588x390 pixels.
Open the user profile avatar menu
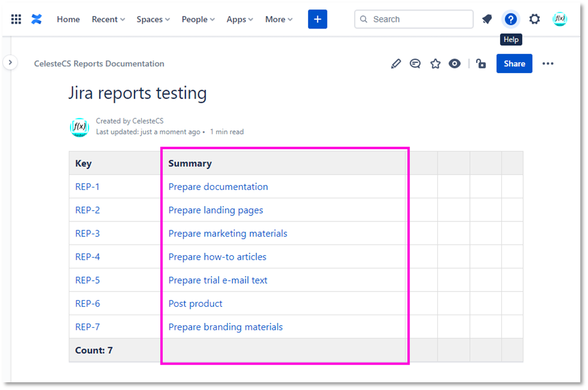click(x=560, y=19)
